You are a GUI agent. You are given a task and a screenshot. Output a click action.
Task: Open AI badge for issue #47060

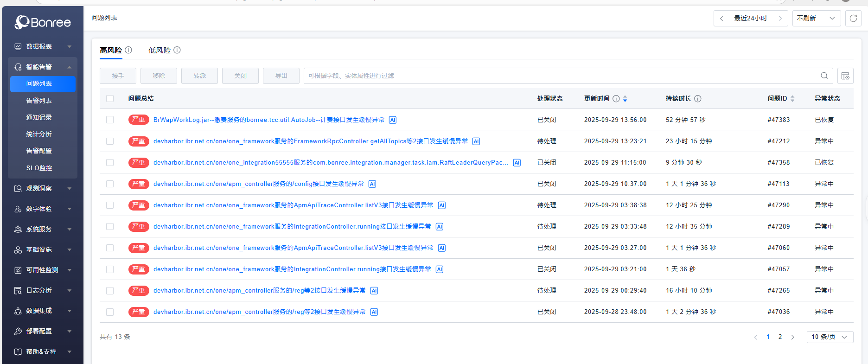(x=442, y=248)
